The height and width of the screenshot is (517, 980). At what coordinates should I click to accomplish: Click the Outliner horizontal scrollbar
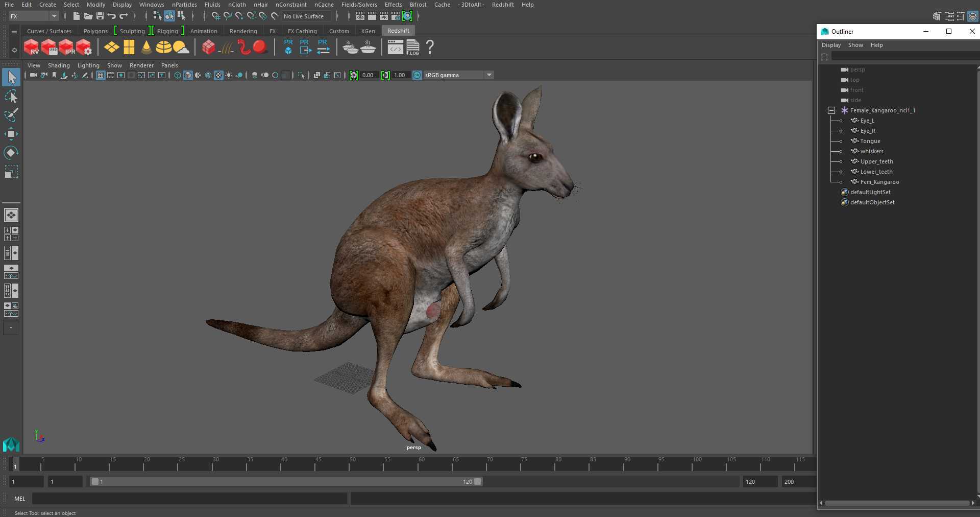click(x=897, y=503)
